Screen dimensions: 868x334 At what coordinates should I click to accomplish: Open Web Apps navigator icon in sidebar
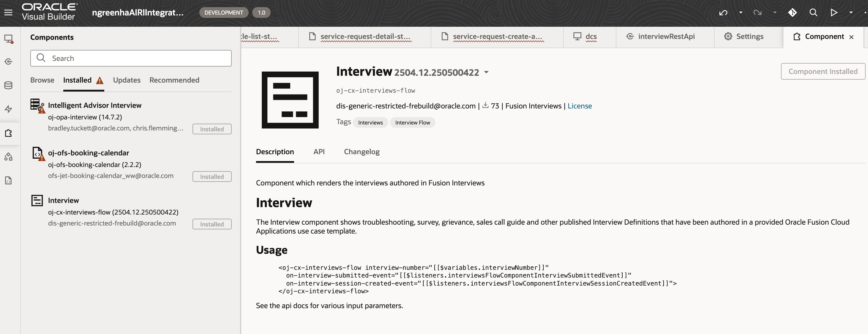[8, 39]
